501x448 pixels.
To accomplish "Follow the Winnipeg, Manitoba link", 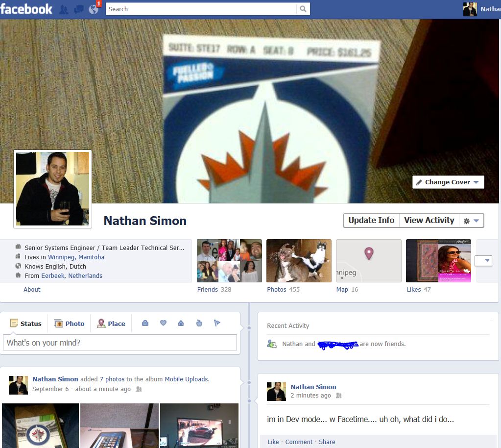I will tap(76, 257).
